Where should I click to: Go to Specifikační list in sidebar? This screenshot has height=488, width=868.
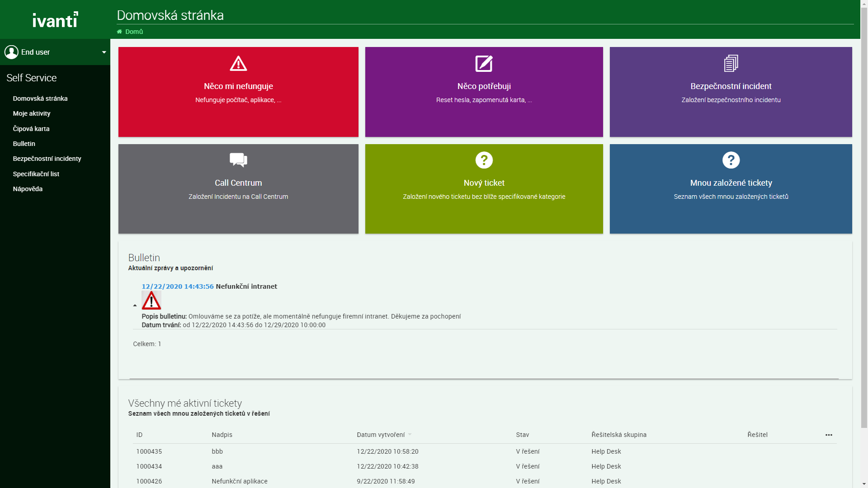pos(36,174)
